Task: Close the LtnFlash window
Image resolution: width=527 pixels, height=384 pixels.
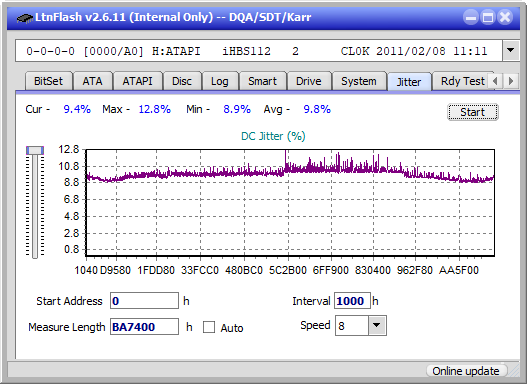Action: pyautogui.click(x=505, y=17)
